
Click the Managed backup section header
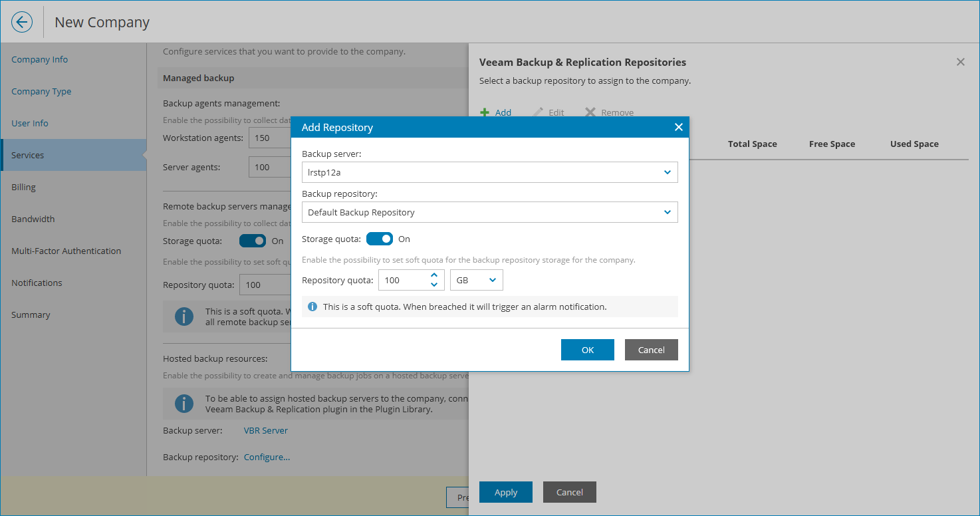pos(312,78)
